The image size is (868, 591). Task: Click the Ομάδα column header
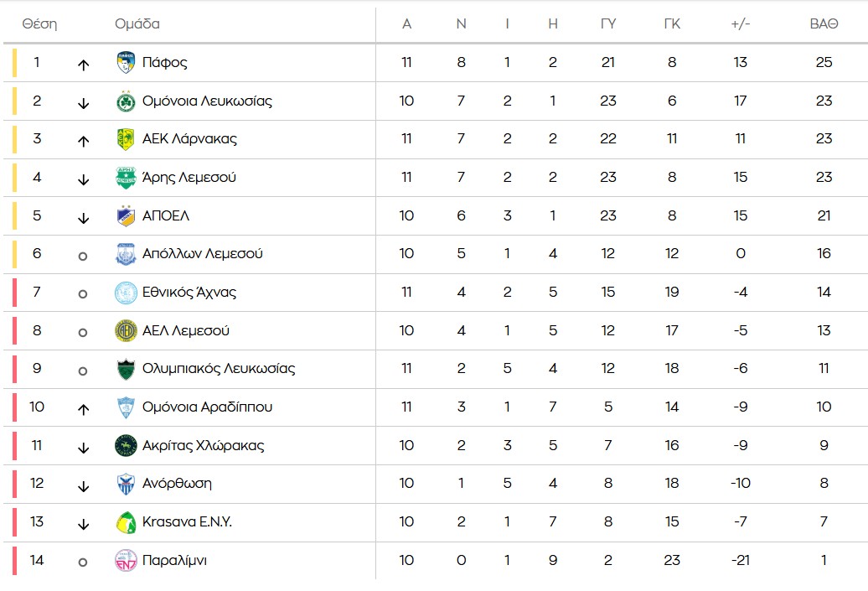[x=137, y=24]
